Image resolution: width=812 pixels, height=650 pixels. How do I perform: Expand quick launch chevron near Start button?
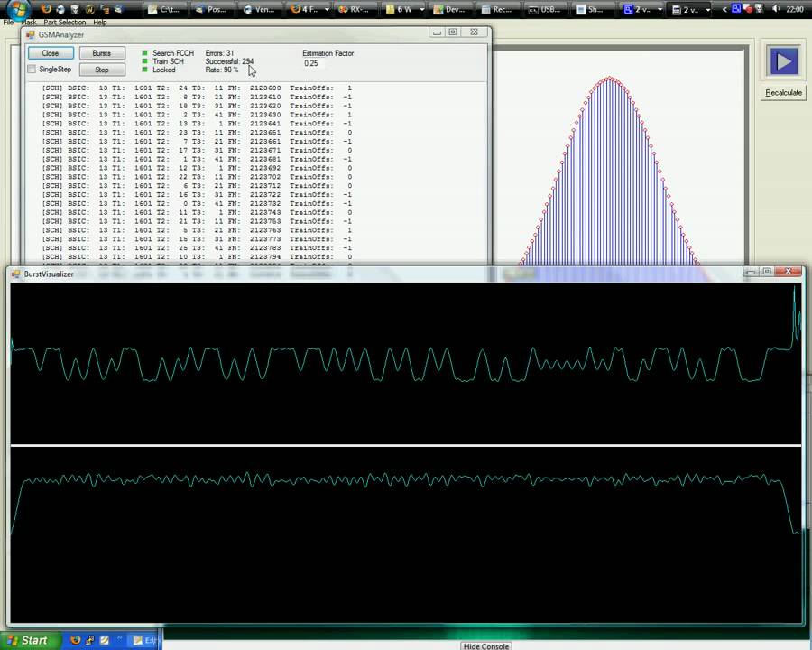[120, 638]
